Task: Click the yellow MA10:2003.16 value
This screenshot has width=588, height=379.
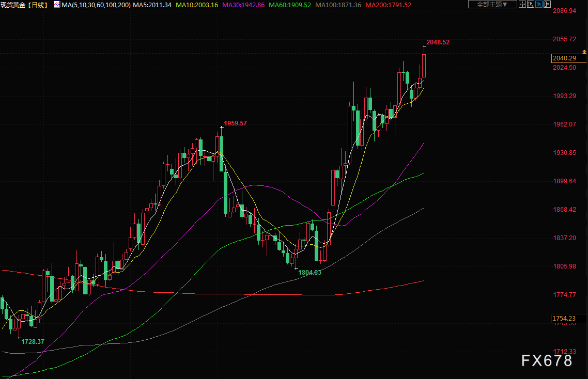Action: coord(197,5)
